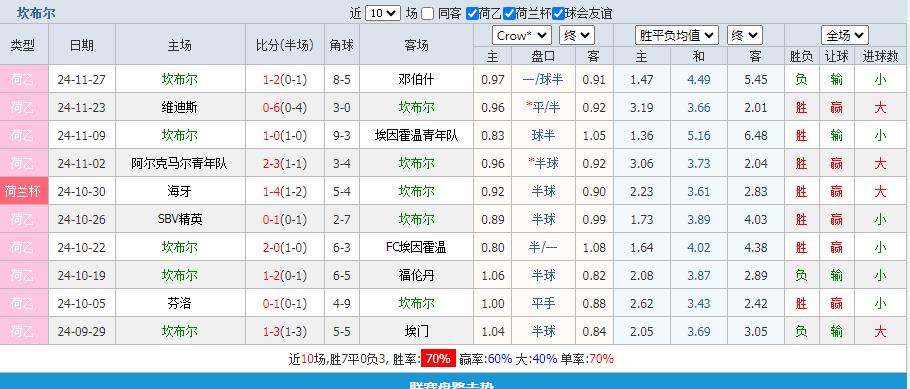Click home odds 1.47
Viewport: 910px width, 389px height.
[642, 80]
